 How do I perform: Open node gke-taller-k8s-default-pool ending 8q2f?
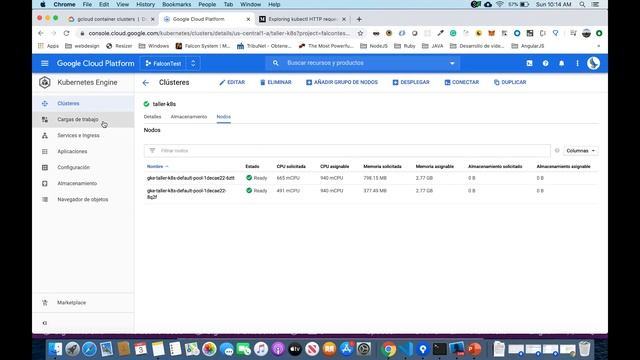[x=187, y=194]
